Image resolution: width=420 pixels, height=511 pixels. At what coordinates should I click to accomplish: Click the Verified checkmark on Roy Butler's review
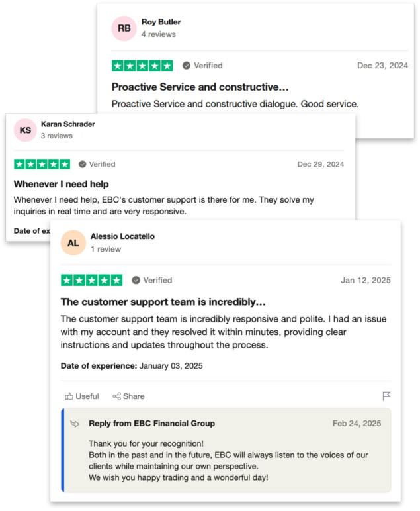click(187, 66)
